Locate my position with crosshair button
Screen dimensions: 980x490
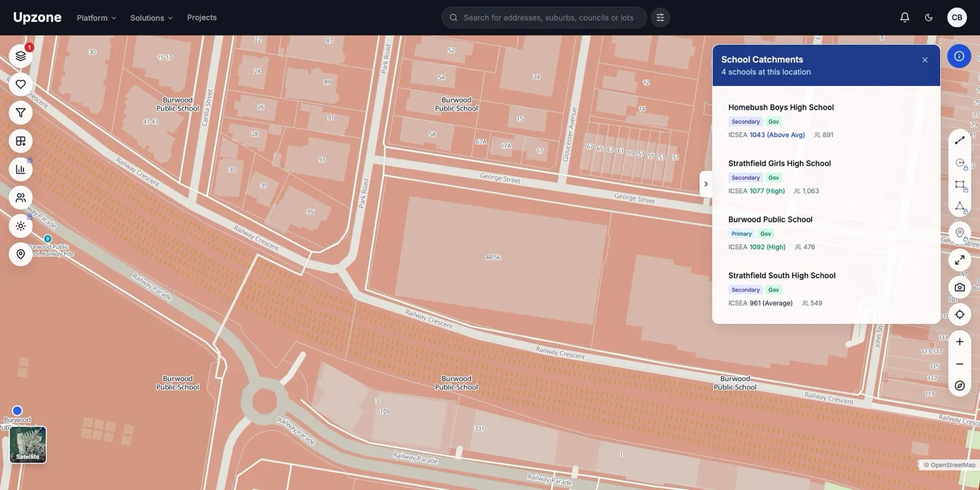pos(960,315)
